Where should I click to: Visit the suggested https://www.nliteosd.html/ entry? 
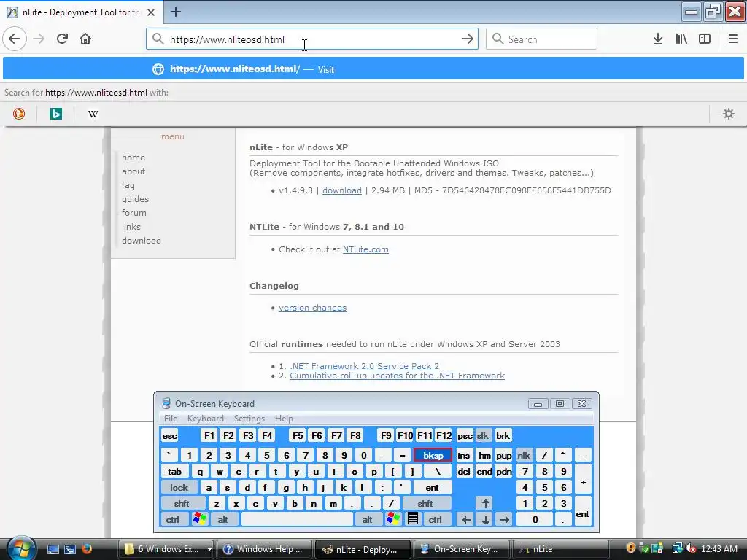[x=373, y=69]
